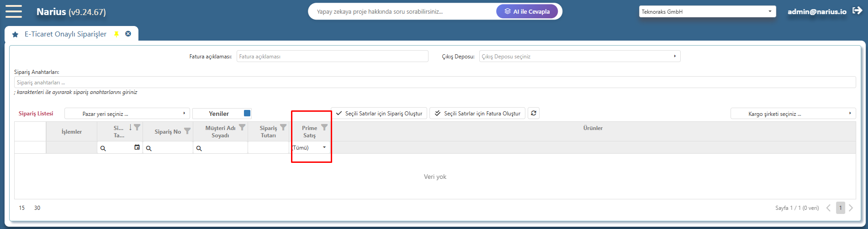Open filter icon on Sipariş Tutarı column

[283, 127]
